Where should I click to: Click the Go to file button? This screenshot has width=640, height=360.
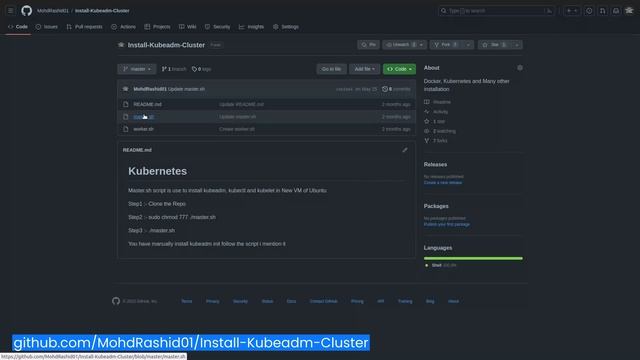click(x=331, y=69)
